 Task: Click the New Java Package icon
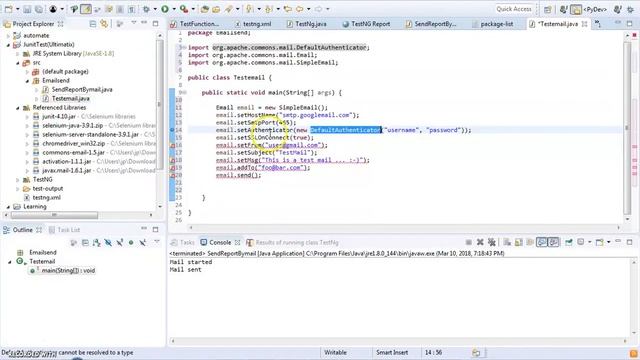click(x=205, y=9)
